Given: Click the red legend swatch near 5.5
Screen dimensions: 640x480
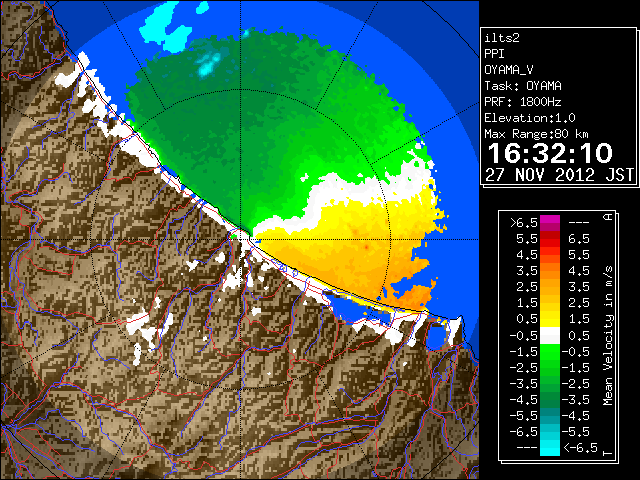Looking at the screenshot, I should coord(550,241).
